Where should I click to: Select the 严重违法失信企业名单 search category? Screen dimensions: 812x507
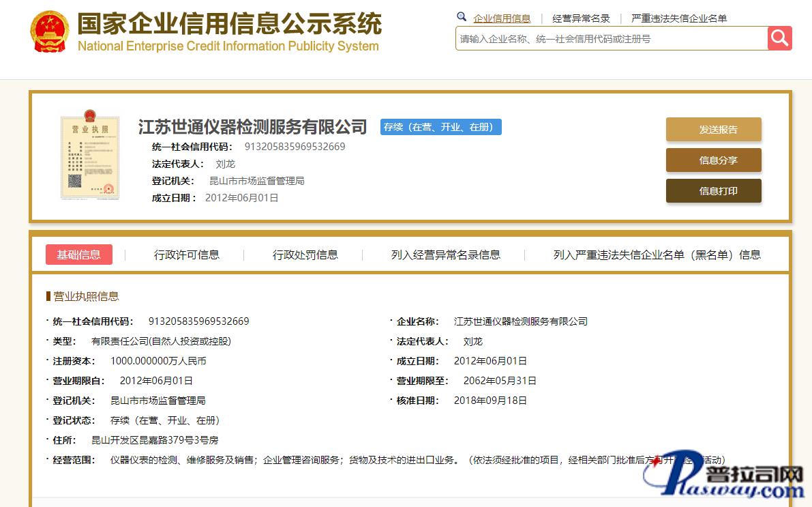[x=679, y=18]
